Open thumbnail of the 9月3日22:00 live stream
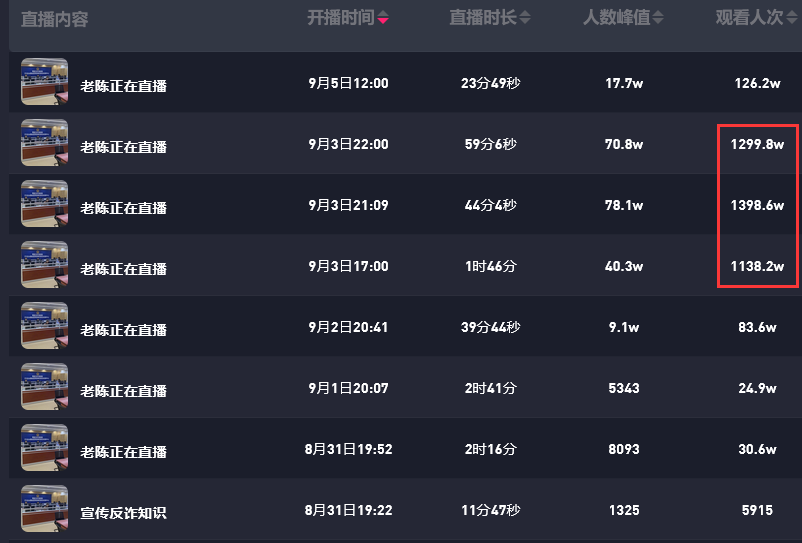802x543 pixels. point(44,143)
